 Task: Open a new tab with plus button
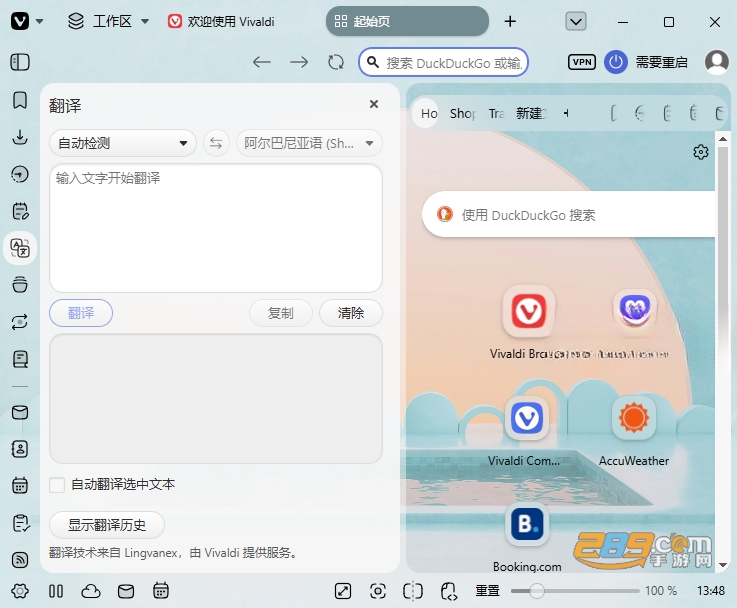(510, 21)
